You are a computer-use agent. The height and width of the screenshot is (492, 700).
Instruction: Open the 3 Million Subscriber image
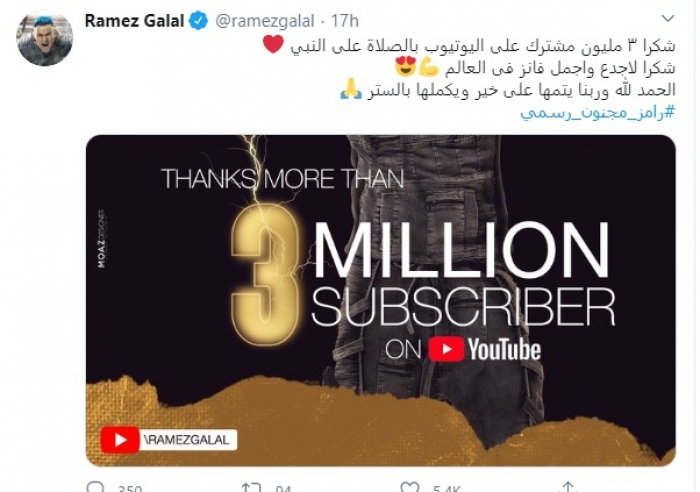click(380, 300)
